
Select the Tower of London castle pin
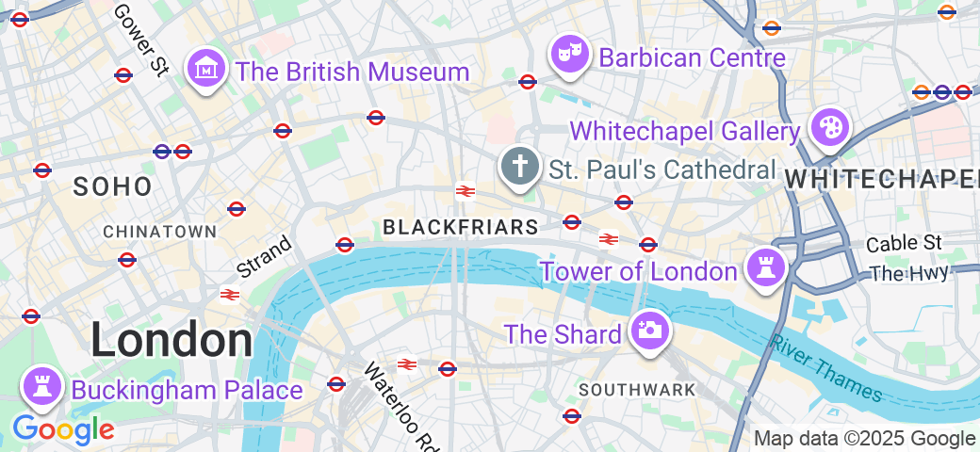click(x=766, y=269)
